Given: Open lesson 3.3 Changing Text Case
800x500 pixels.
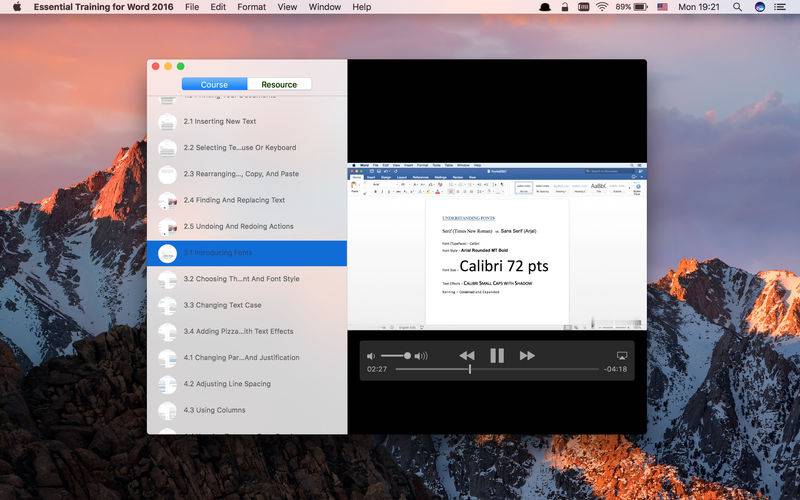Looking at the screenshot, I should coord(247,306).
